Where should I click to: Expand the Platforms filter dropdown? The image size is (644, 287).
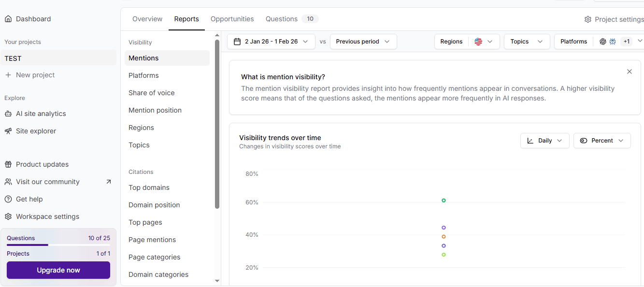599,42
